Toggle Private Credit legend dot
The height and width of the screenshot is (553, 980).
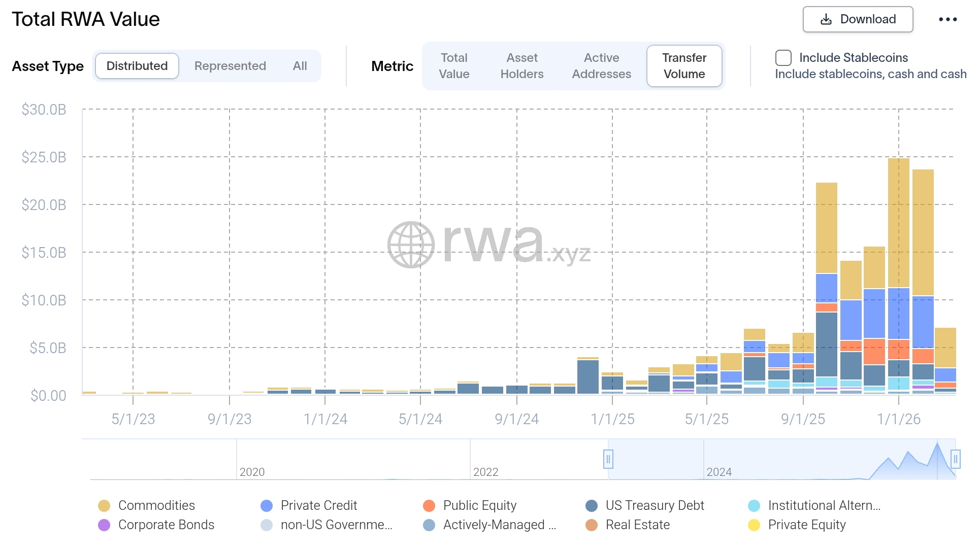point(267,506)
